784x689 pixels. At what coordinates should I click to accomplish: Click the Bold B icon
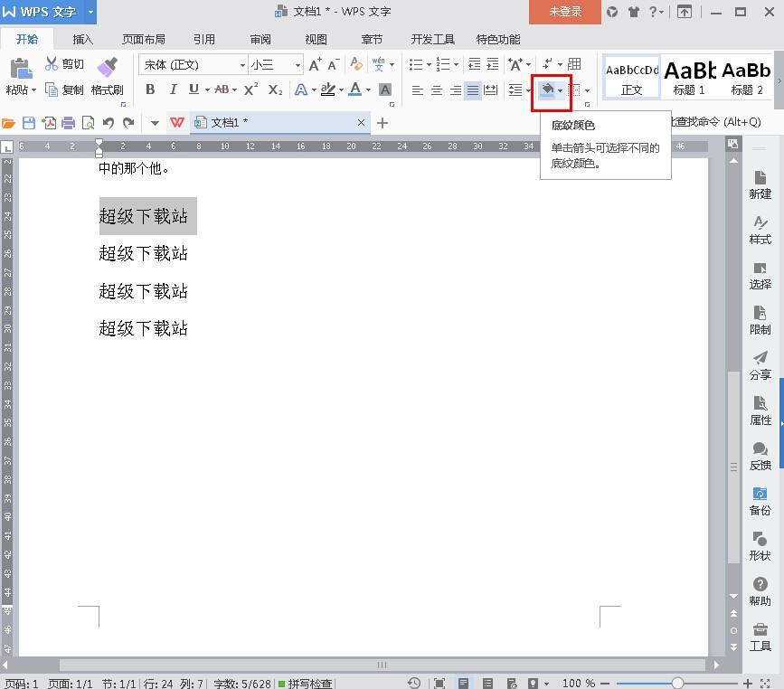150,90
